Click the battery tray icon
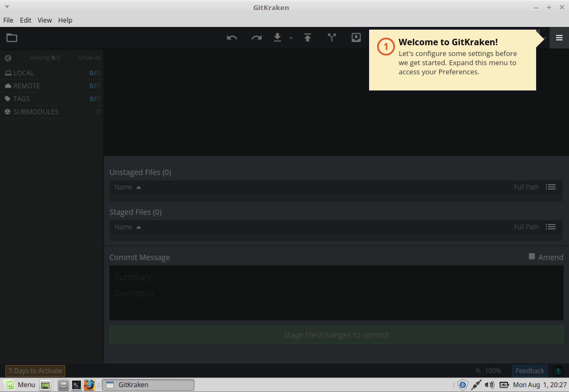Screen dimensions: 569x392 click(504, 385)
